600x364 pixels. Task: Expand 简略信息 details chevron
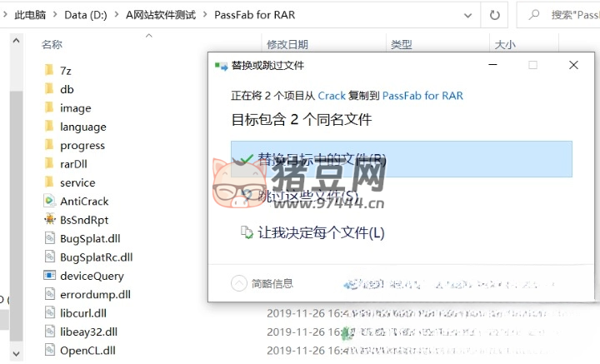[239, 283]
